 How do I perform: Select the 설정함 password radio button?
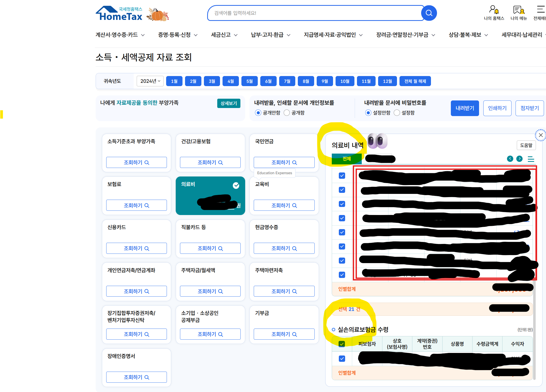[x=397, y=113]
